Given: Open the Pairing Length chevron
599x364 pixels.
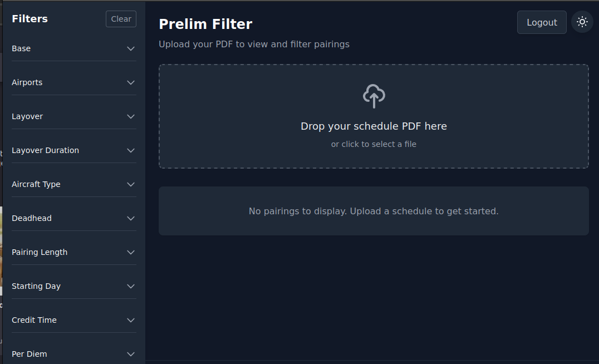Looking at the screenshot, I should pyautogui.click(x=131, y=252).
